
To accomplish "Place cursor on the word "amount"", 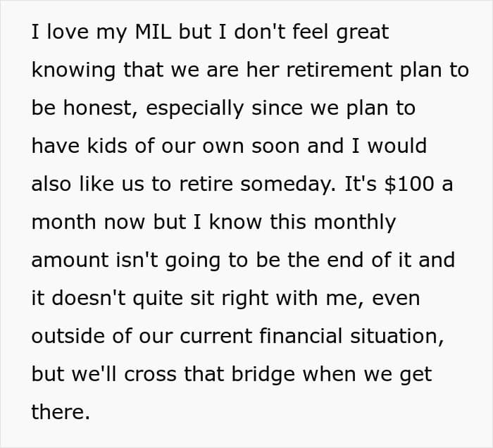I will (70, 261).
